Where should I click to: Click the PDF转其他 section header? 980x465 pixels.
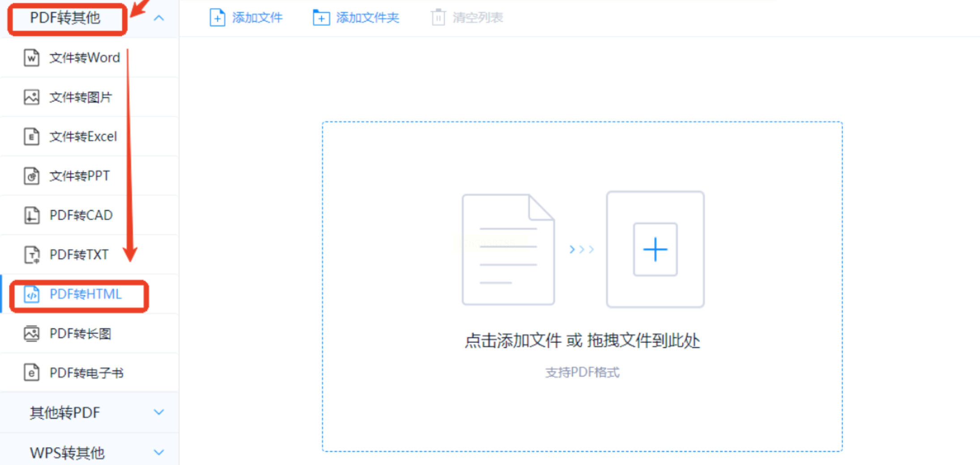[89, 18]
